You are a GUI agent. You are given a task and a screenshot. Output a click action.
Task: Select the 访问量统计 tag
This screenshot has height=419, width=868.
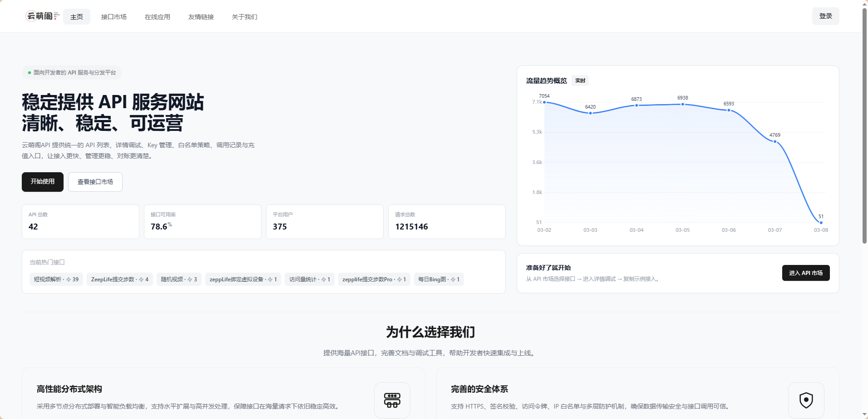point(310,279)
